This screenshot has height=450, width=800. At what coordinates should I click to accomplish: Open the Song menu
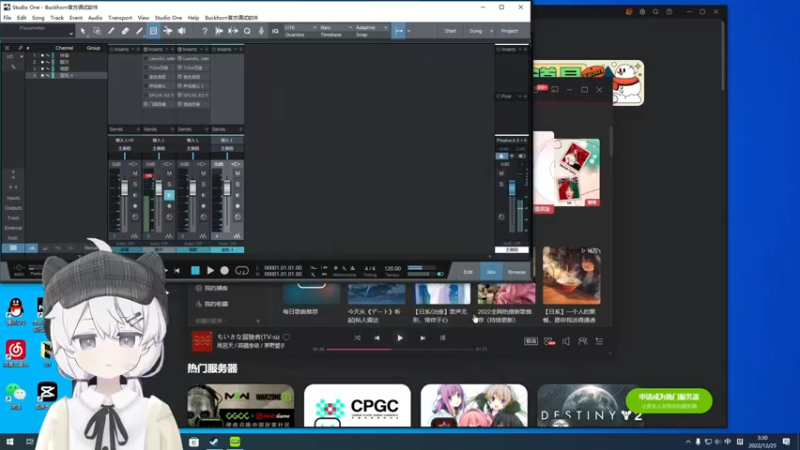(x=38, y=17)
